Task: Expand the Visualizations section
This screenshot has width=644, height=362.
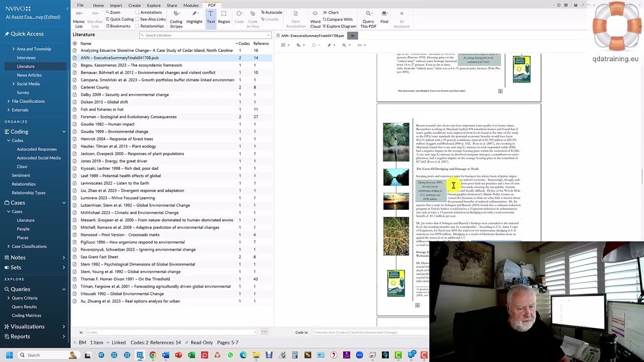Action: coord(64,327)
